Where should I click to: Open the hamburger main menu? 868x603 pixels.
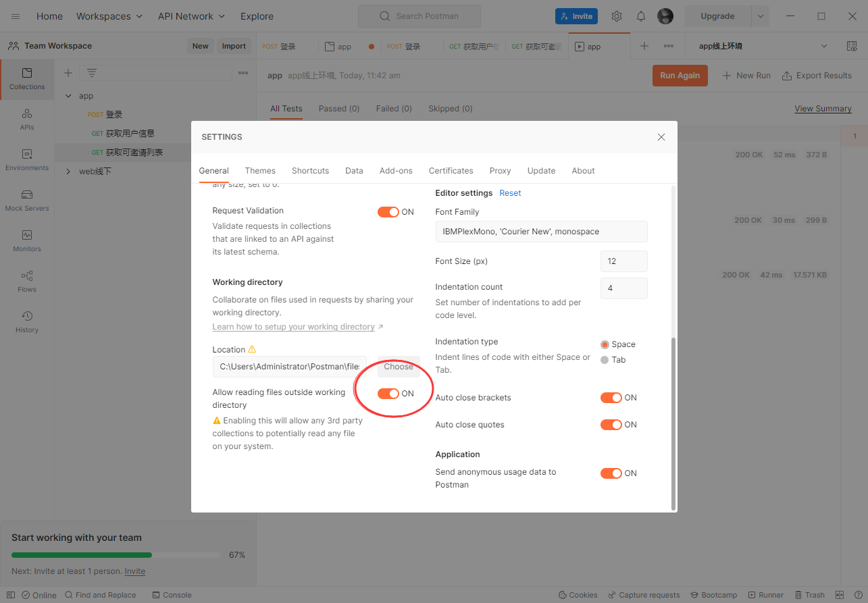point(16,16)
